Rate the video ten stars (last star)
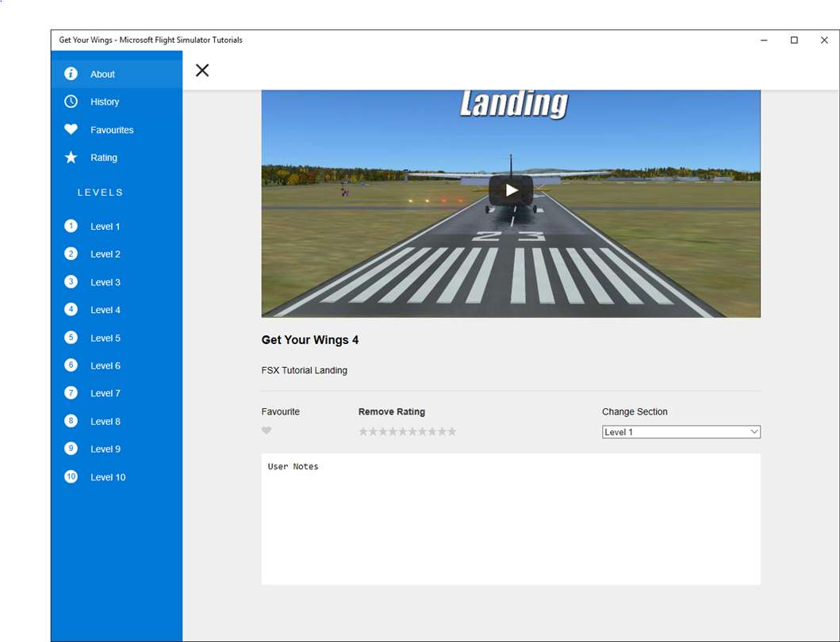The width and height of the screenshot is (840, 642). (x=451, y=432)
